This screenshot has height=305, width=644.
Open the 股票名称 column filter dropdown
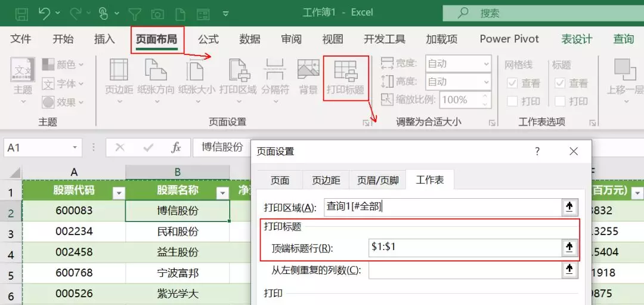click(222, 192)
